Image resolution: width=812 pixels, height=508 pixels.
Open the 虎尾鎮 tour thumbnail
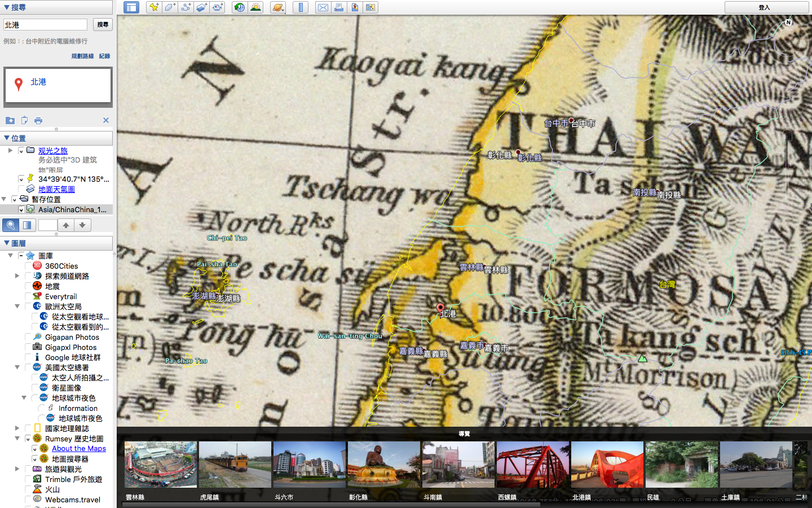click(235, 465)
